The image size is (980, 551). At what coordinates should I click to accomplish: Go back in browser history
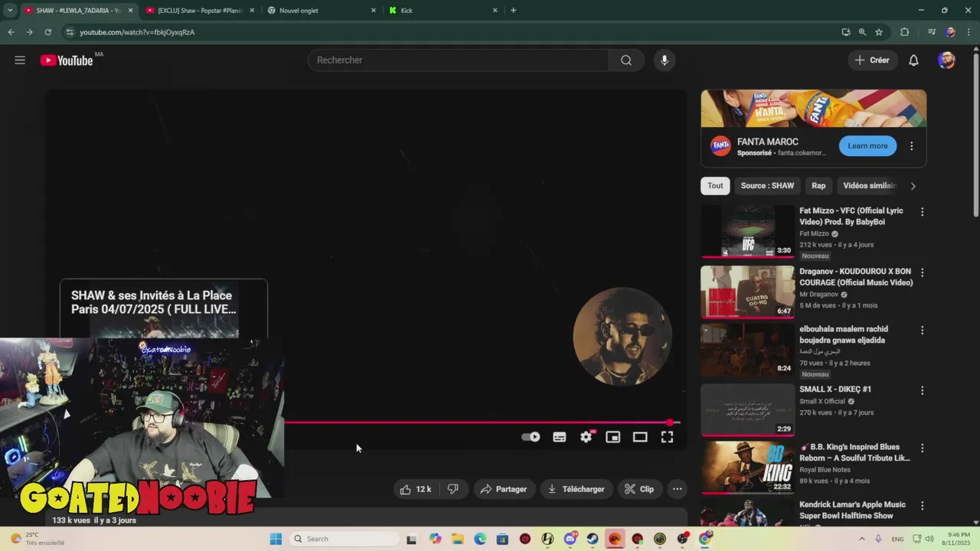click(11, 32)
